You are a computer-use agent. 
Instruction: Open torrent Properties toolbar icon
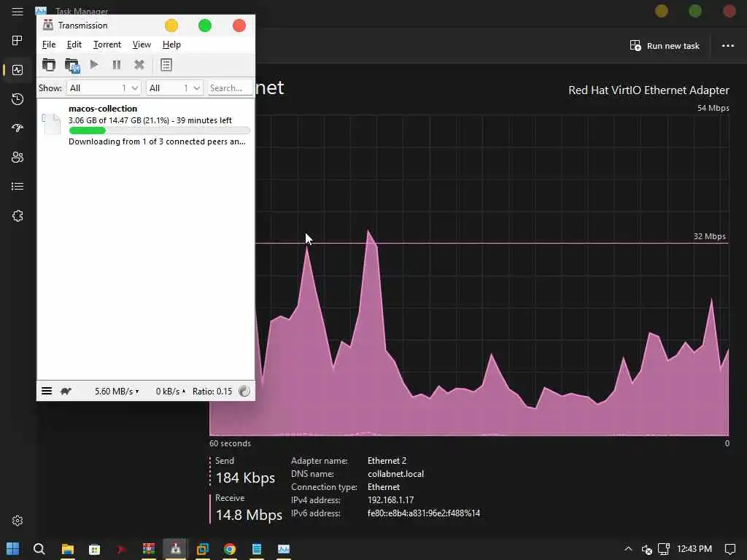tap(166, 65)
